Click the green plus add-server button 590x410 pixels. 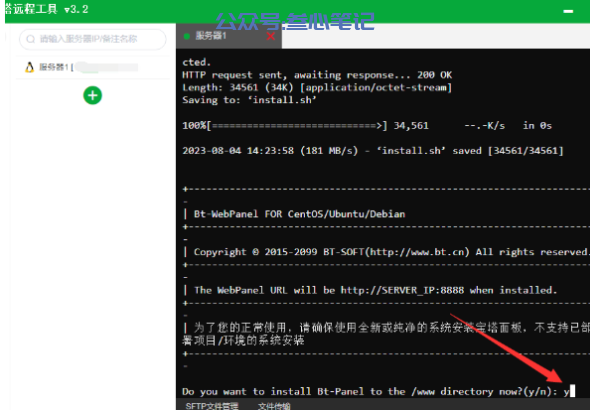93,95
